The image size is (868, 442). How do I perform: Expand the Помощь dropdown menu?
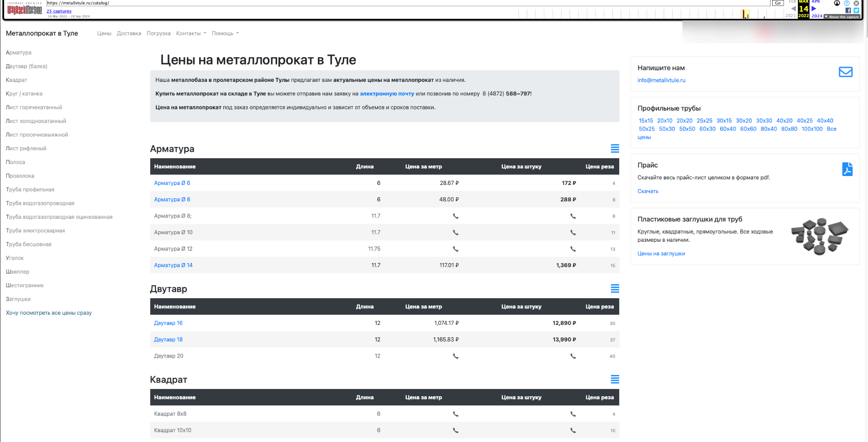[x=225, y=34]
